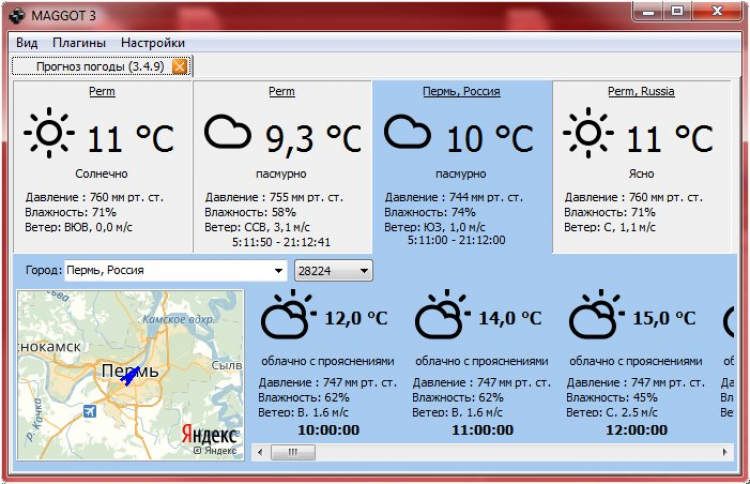Click the forecast scrollbar left arrow
Screen dimensions: 750x484
[x=260, y=452]
